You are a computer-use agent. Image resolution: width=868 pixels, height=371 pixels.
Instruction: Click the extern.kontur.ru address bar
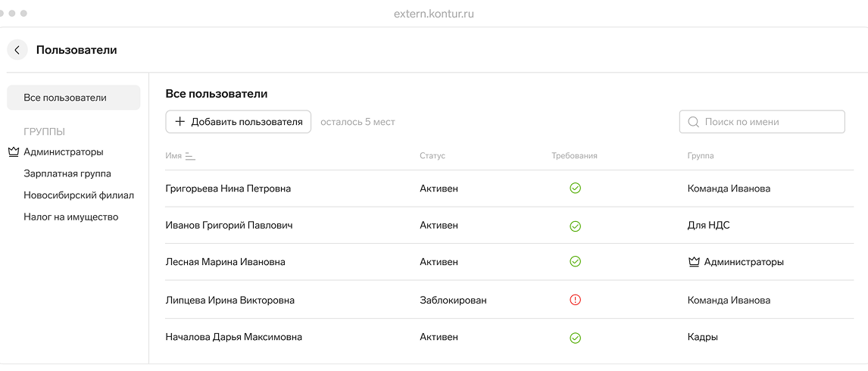coord(434,14)
